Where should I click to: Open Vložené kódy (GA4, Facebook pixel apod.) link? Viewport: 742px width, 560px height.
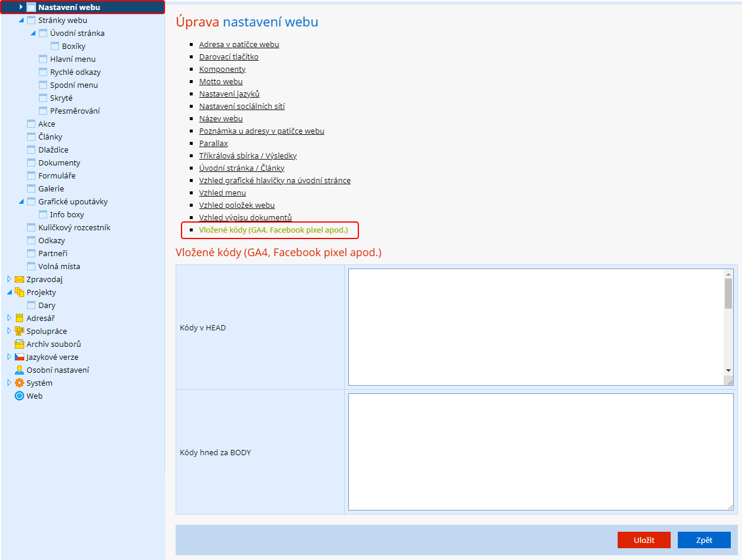tap(273, 230)
